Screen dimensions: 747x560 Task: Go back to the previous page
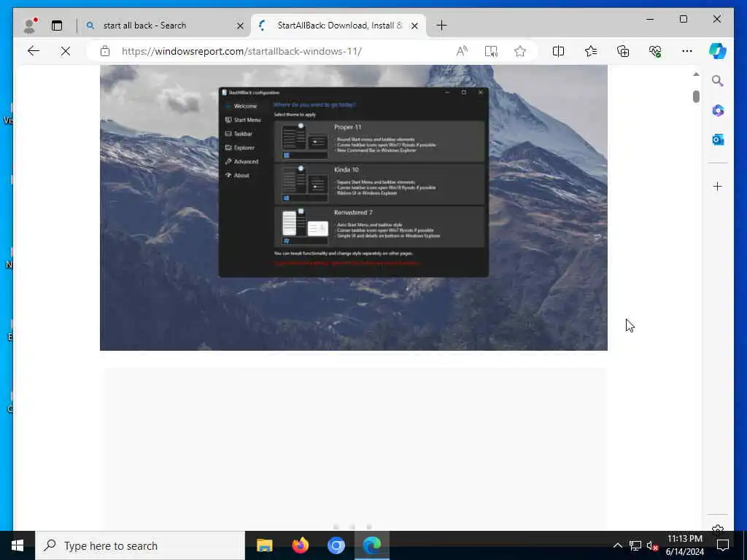click(34, 51)
